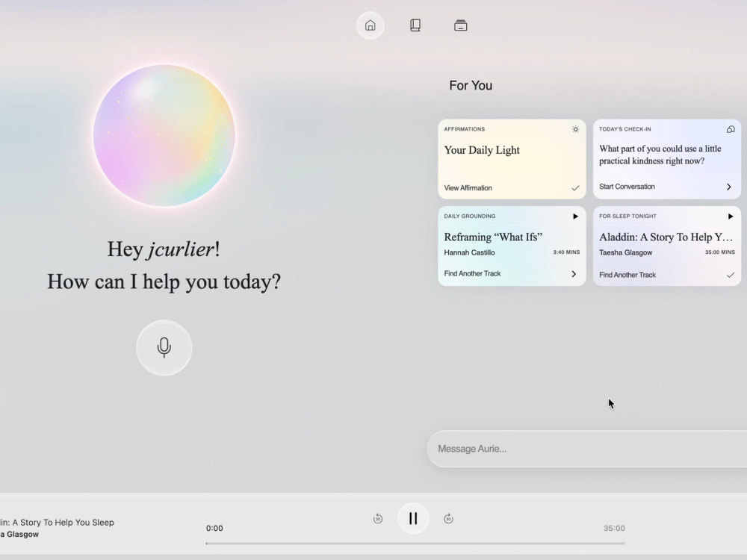Skip forward 30 seconds

tap(448, 519)
